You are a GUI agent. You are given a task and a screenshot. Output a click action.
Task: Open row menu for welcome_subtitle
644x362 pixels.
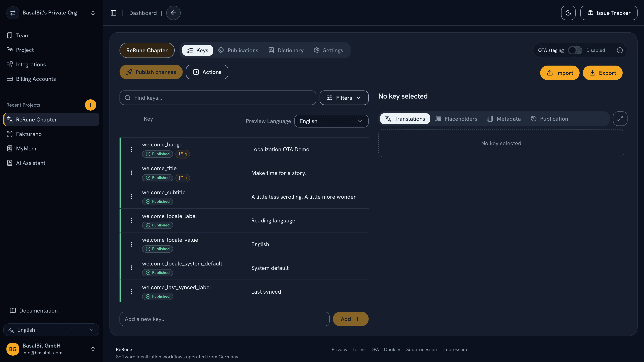(131, 197)
